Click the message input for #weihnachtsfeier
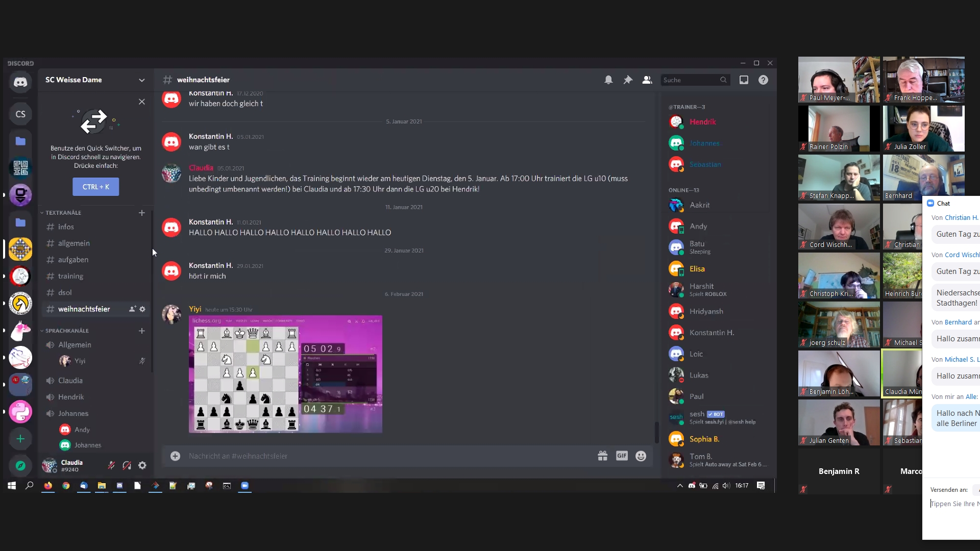The image size is (980, 551). coord(388,456)
